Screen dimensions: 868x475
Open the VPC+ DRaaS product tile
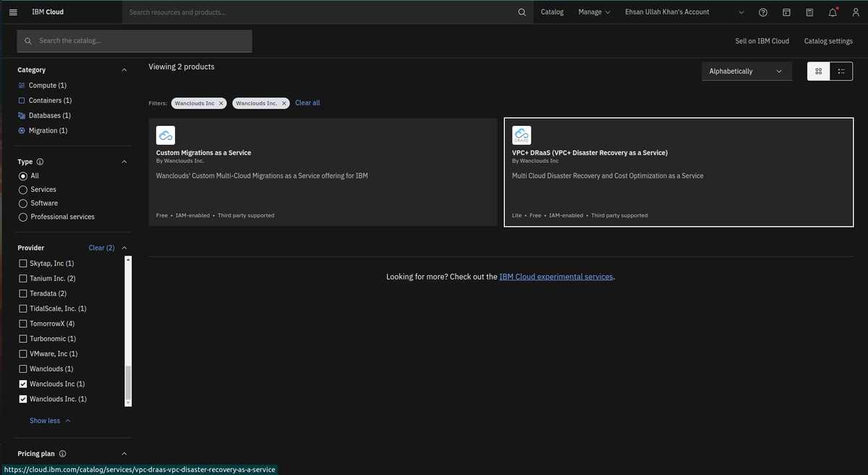[x=678, y=172]
